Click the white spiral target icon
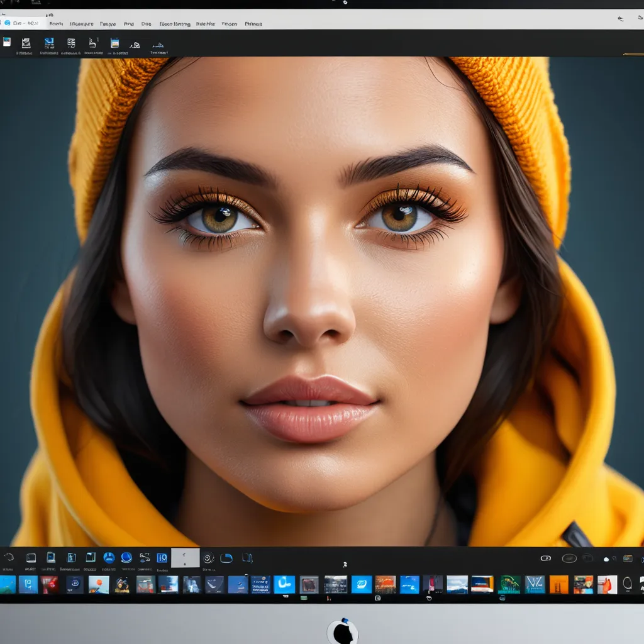 [x=209, y=558]
